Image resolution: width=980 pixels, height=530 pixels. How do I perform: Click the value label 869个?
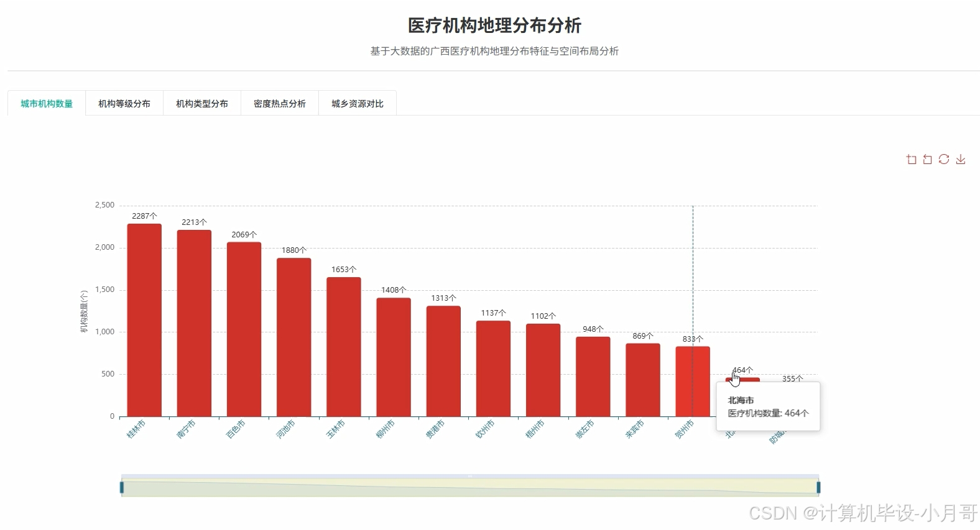tap(643, 336)
